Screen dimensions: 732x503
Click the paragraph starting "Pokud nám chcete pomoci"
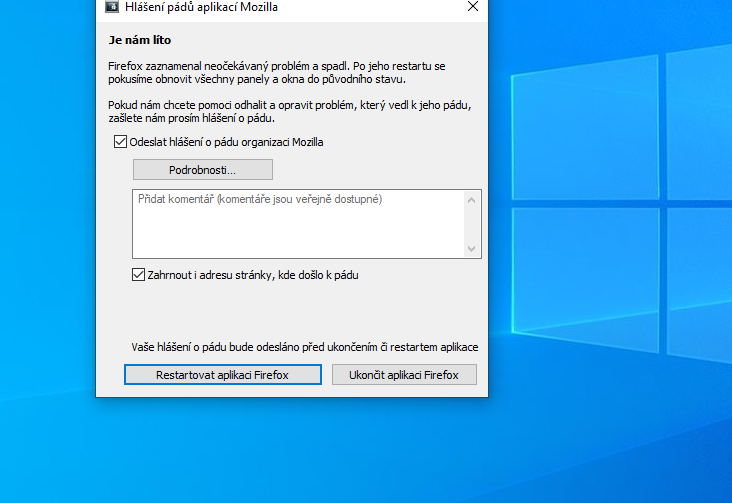pos(288,112)
